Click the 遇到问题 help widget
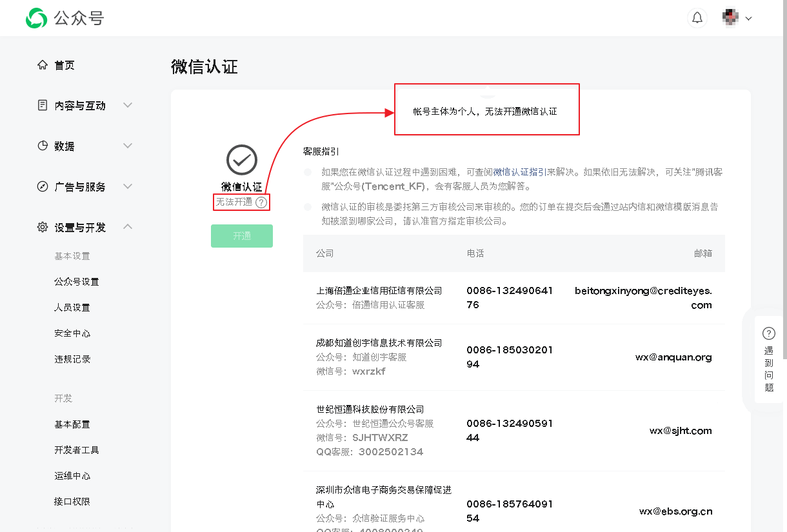 (768, 359)
